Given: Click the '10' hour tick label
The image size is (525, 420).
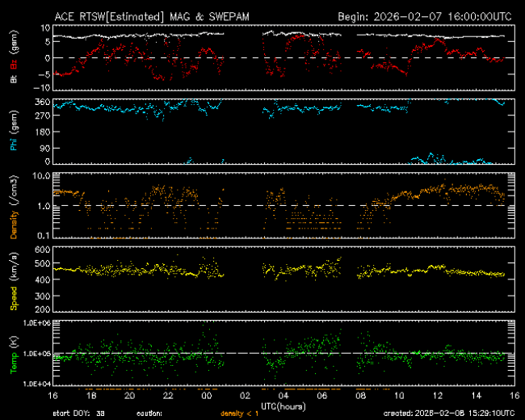Looking at the screenshot, I should click(399, 396).
